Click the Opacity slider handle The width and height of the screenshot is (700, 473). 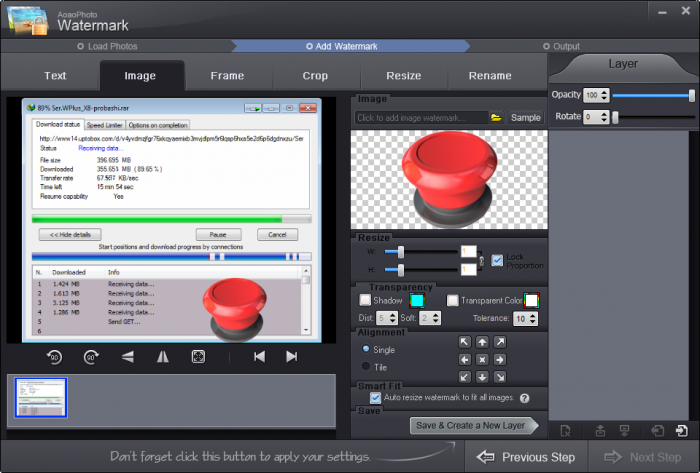click(692, 95)
